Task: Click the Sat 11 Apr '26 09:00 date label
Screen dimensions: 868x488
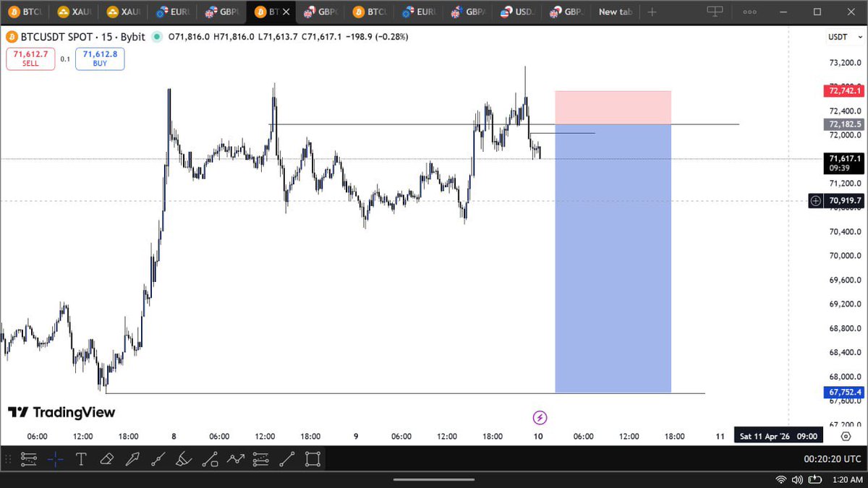Action: [778, 436]
